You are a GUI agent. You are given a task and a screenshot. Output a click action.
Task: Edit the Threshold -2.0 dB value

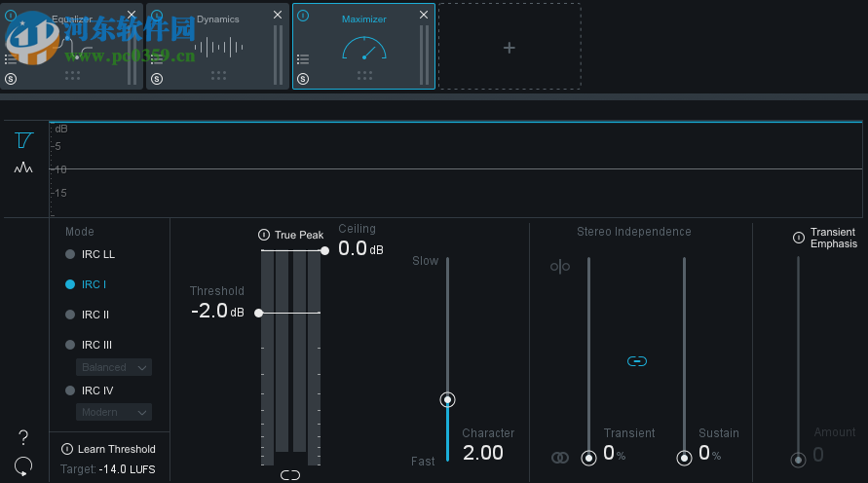point(217,311)
